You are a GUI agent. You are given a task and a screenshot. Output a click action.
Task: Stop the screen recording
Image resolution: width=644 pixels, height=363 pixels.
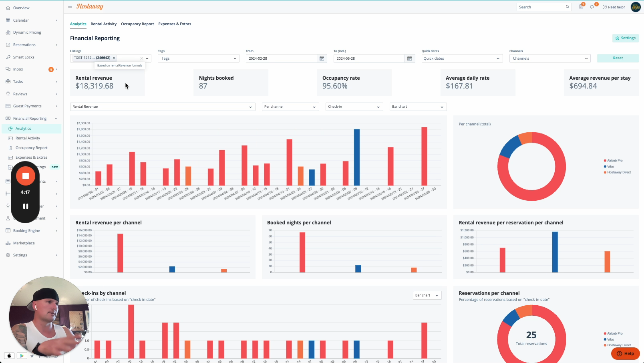[x=26, y=176]
